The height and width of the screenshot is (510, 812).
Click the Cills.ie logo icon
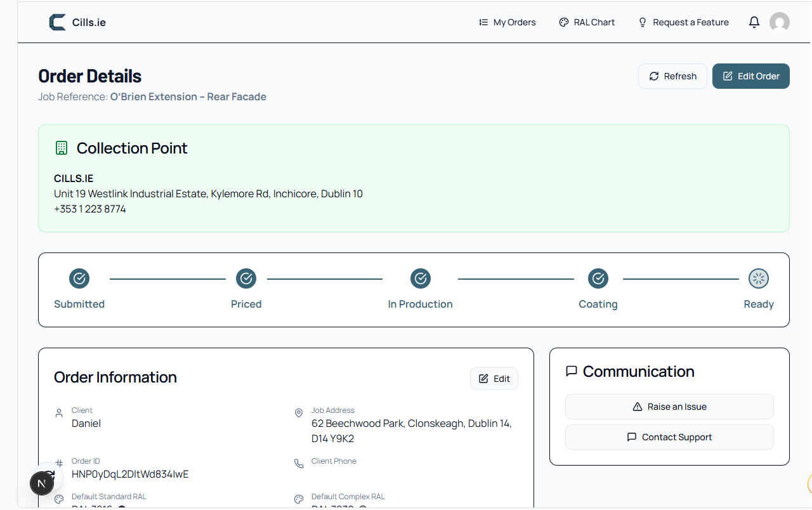(58, 22)
